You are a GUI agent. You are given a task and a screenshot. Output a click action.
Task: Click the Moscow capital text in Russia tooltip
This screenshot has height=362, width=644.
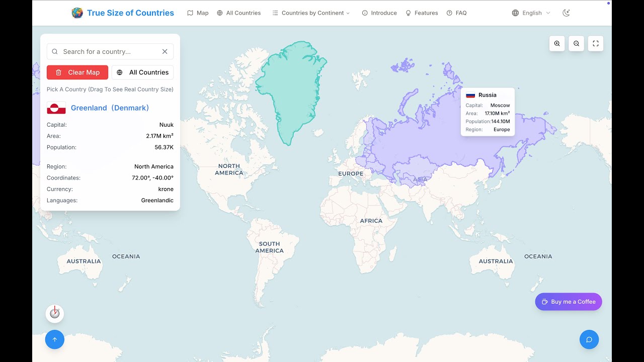click(500, 106)
